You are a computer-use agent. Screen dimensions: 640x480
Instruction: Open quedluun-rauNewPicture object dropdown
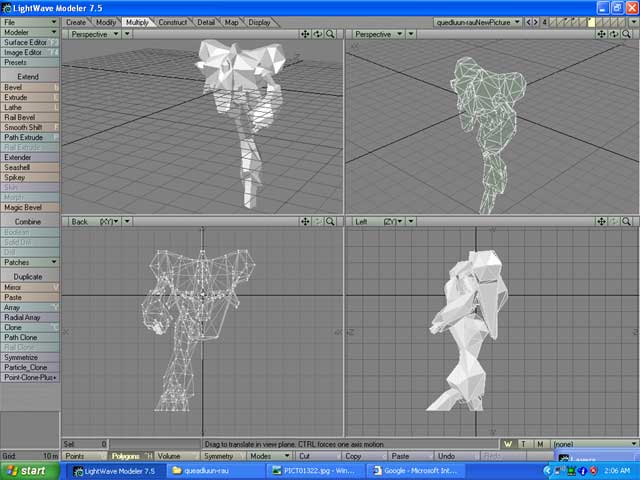(x=478, y=22)
